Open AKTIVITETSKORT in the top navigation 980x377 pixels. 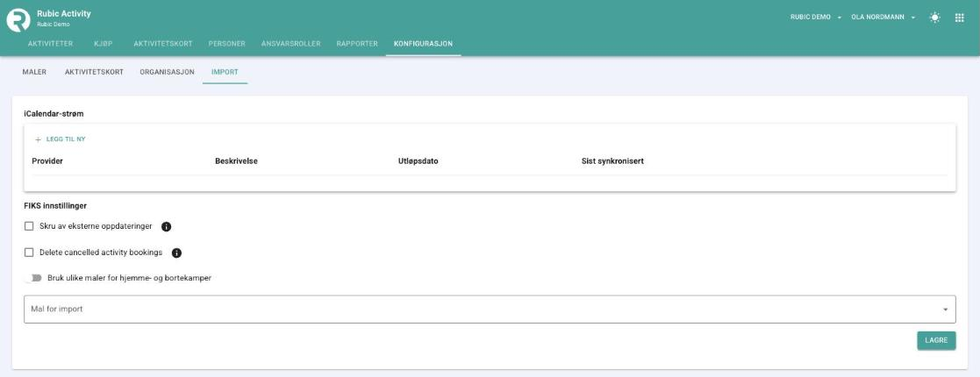point(163,44)
